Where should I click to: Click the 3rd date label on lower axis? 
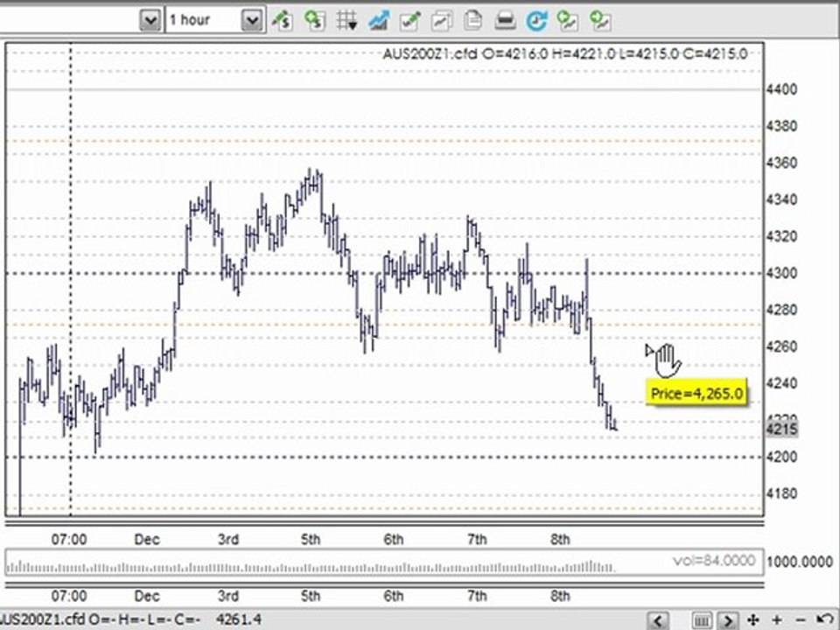tap(227, 596)
